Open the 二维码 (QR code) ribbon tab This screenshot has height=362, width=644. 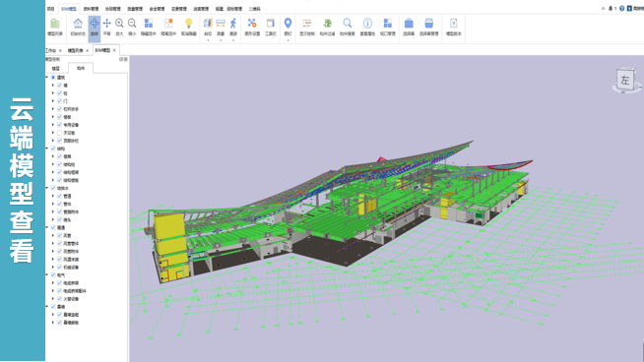coord(255,9)
